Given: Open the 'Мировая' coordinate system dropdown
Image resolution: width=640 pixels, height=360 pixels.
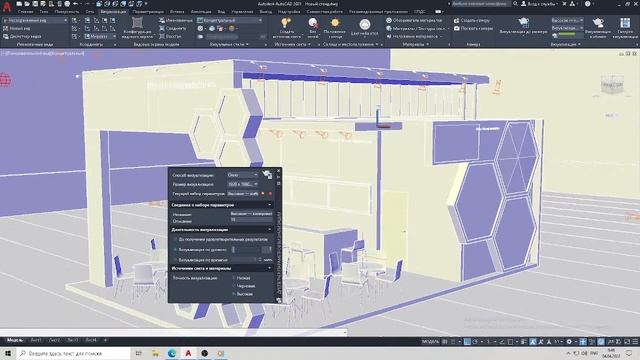Looking at the screenshot, I should (100, 36).
